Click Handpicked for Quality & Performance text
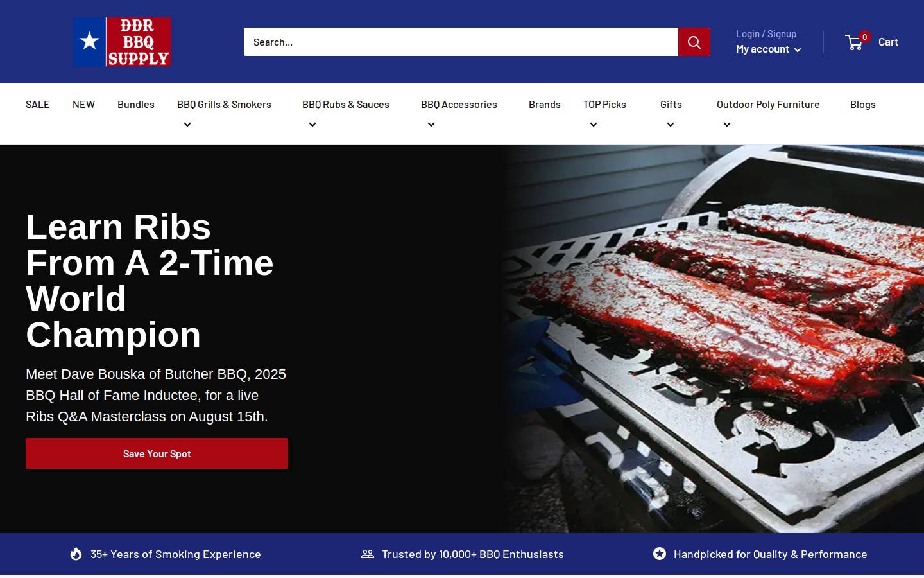 771,554
